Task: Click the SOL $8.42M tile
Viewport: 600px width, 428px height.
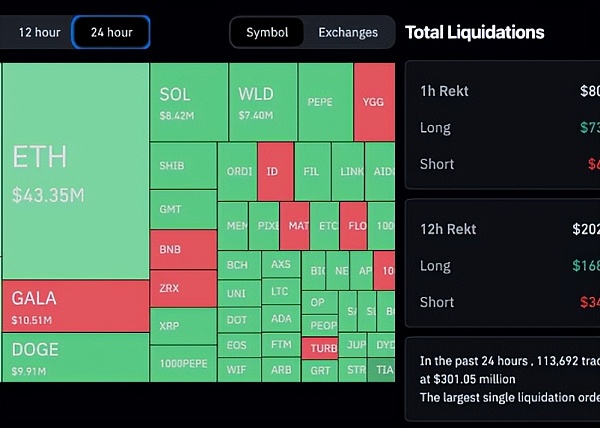Action: [189, 102]
